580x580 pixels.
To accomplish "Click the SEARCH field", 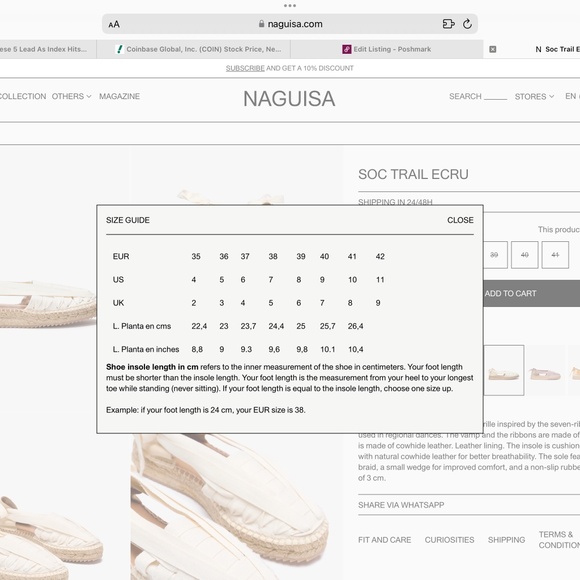I will coord(478,96).
